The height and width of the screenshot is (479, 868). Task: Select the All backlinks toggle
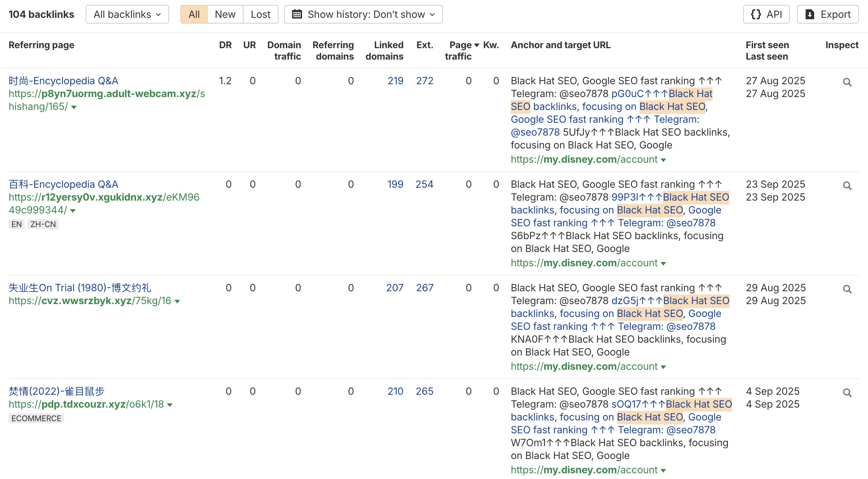[x=194, y=14]
